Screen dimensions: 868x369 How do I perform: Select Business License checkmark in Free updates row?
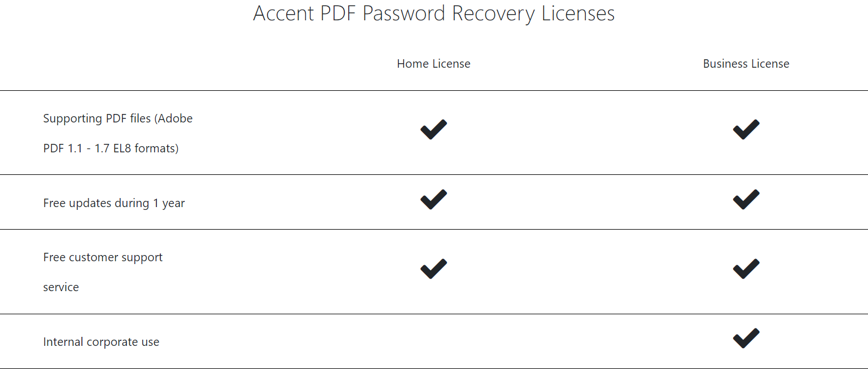[x=746, y=200]
